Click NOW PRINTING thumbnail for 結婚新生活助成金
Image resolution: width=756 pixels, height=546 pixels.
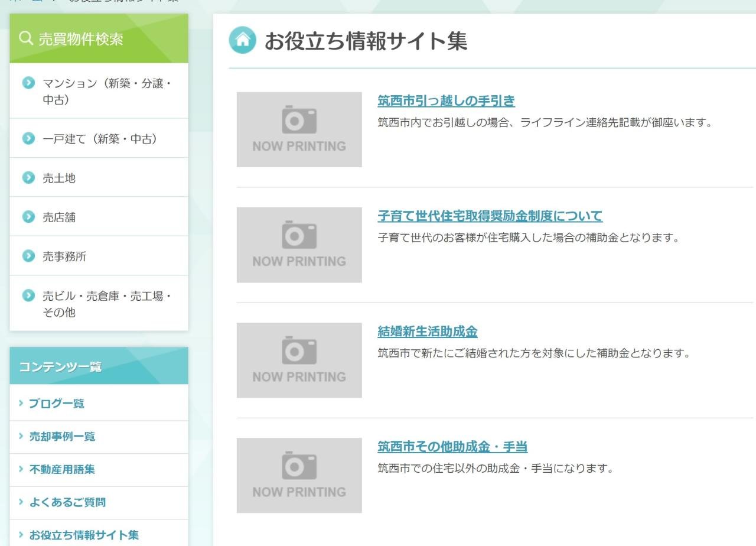(299, 360)
